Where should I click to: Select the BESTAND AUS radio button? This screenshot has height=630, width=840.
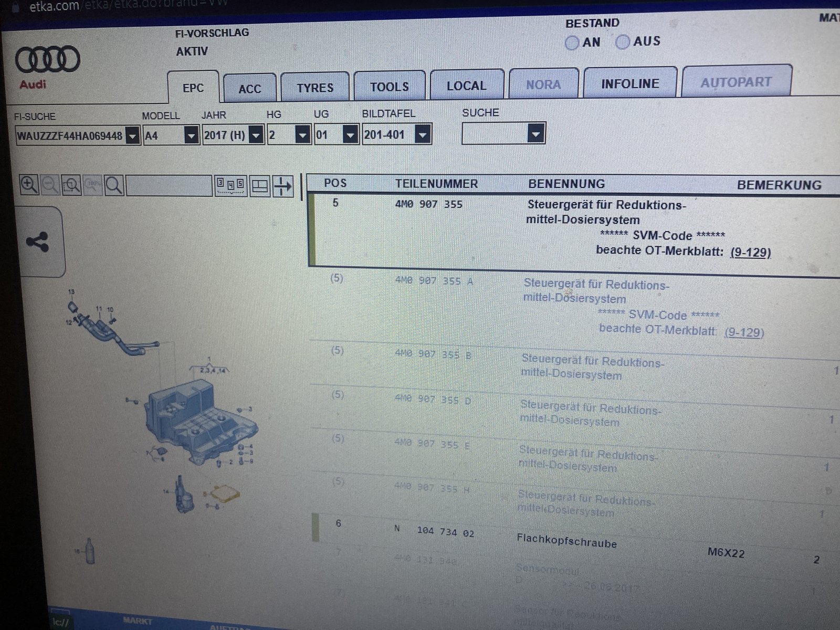tap(623, 42)
